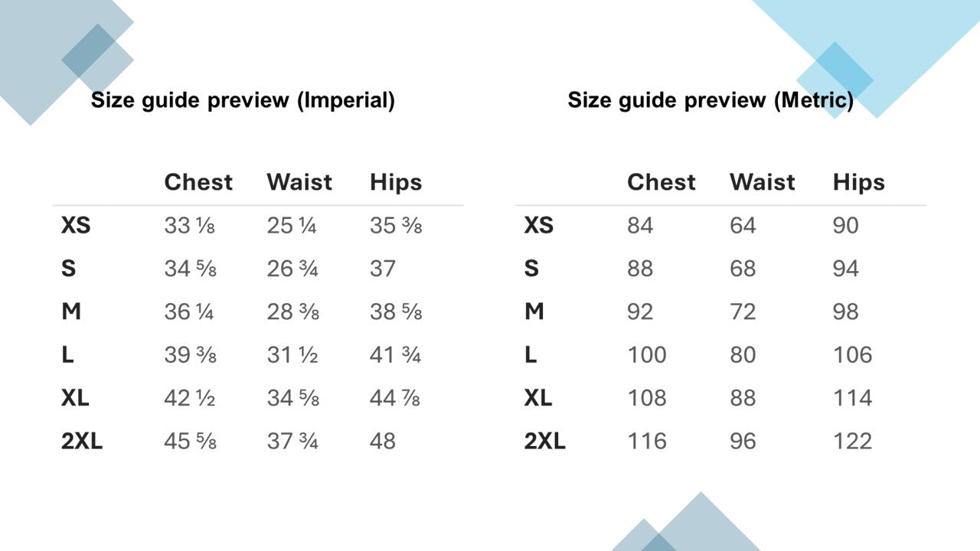
Task: Click the 48 hips value for 2XL
Action: 383,442
